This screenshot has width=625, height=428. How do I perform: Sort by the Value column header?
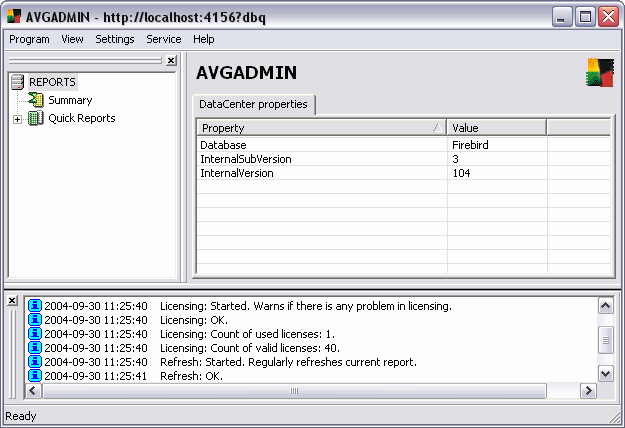coord(497,128)
